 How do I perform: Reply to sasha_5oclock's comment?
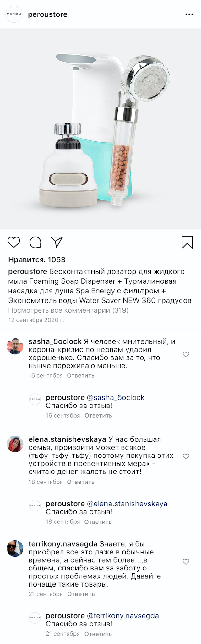click(x=81, y=375)
